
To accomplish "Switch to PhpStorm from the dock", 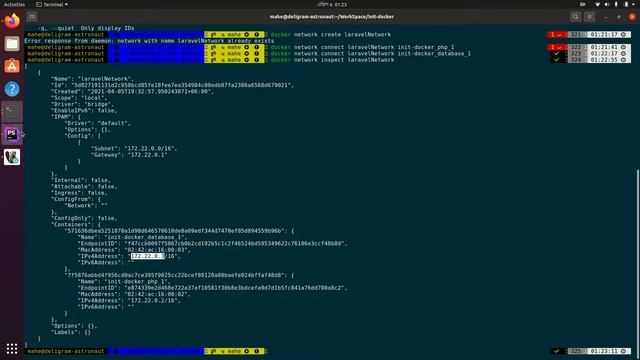I will [x=12, y=134].
